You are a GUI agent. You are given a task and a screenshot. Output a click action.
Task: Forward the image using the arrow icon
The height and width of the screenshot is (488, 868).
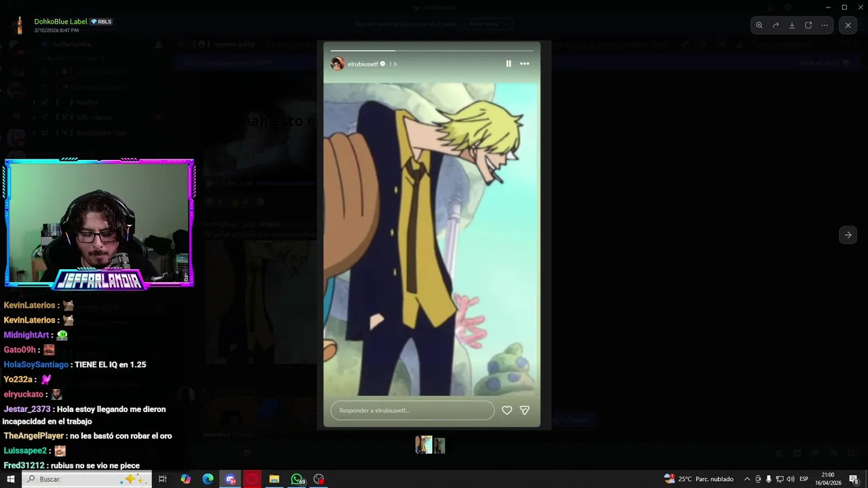point(776,25)
